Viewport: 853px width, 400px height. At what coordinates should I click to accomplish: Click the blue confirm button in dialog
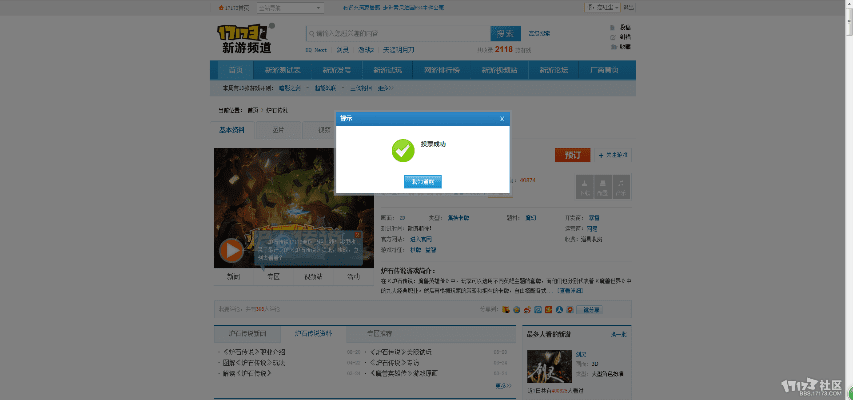[422, 181]
